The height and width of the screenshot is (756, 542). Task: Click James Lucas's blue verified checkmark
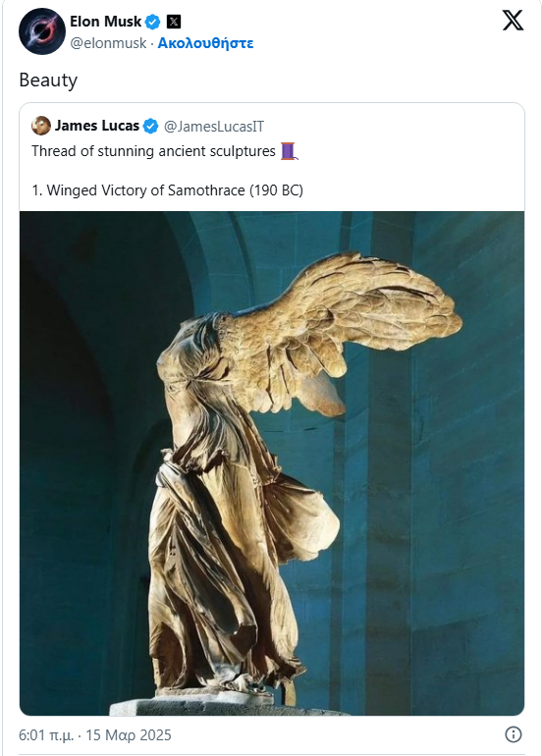(151, 127)
